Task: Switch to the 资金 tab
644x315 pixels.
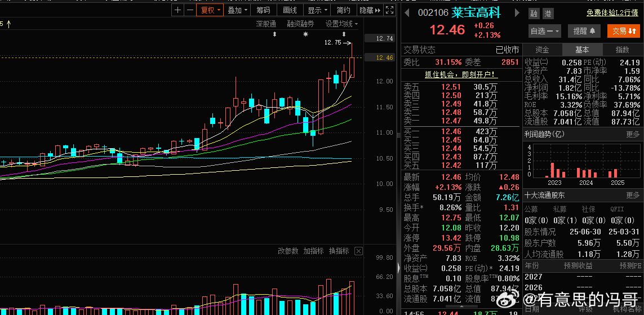Action: point(542,50)
